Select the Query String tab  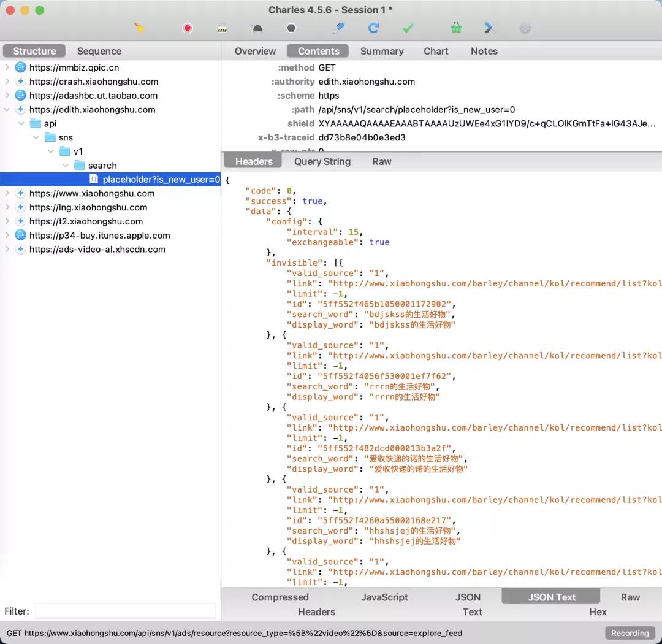[x=322, y=161]
